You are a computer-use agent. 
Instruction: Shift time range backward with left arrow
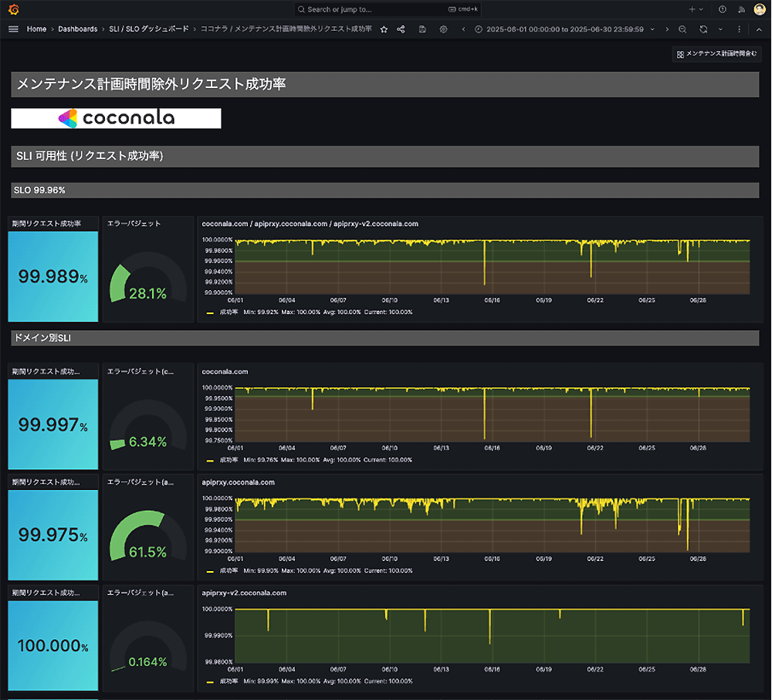pyautogui.click(x=463, y=29)
